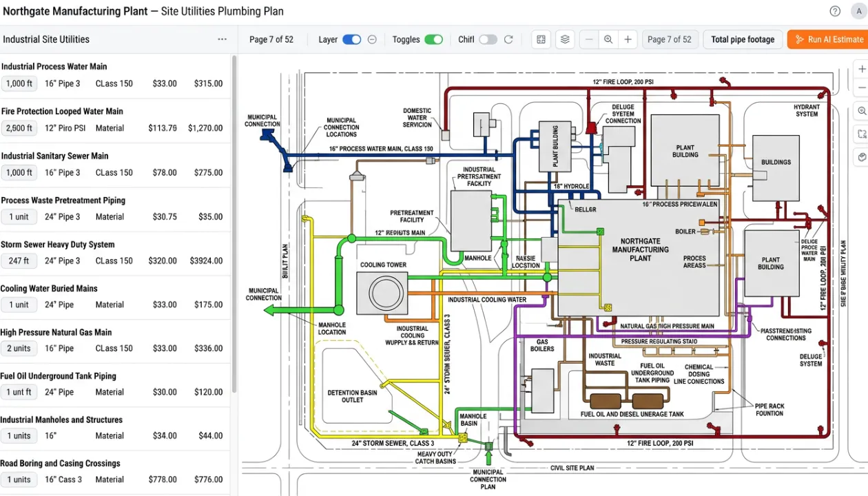Open the 3D view icon on right sidebar
This screenshot has width=868, height=496.
[x=862, y=157]
